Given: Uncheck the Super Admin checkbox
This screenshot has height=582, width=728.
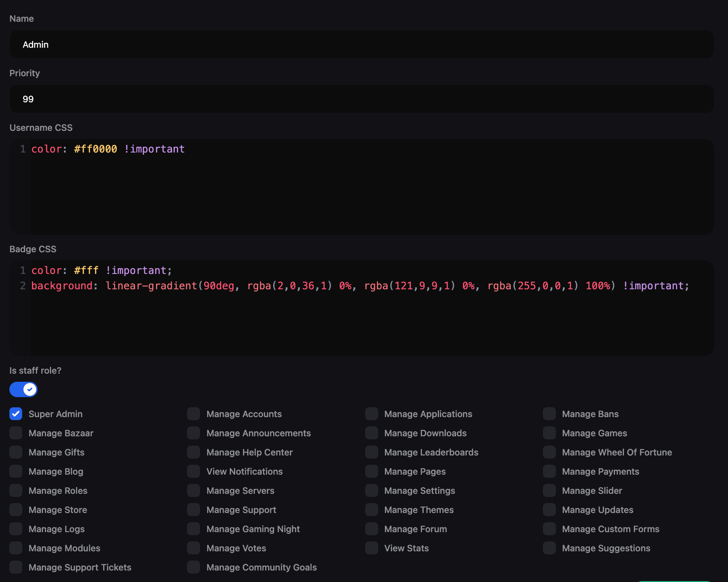Looking at the screenshot, I should click(16, 414).
